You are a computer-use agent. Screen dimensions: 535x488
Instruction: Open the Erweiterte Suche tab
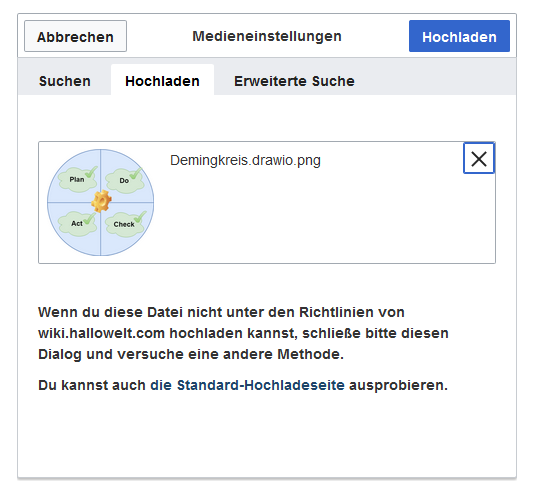[x=294, y=81]
